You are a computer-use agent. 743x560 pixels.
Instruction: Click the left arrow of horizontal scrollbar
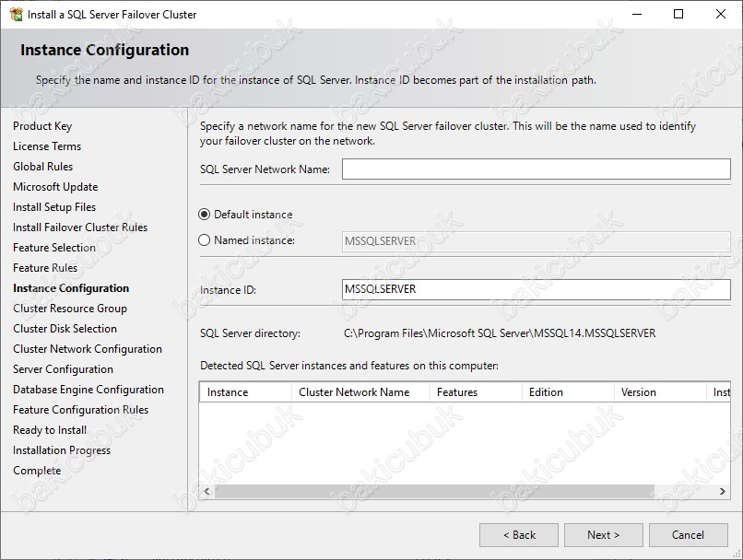point(206,491)
